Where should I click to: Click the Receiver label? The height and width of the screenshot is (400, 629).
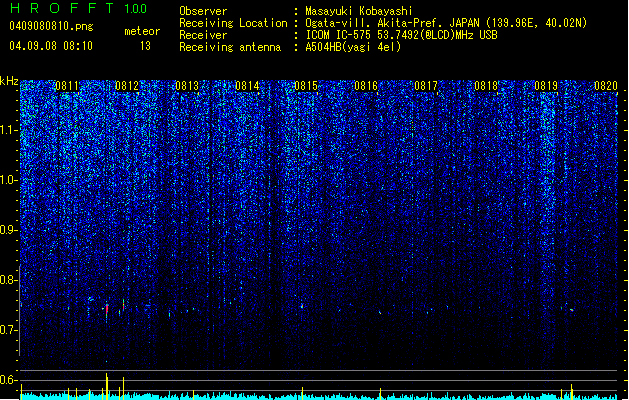point(203,35)
